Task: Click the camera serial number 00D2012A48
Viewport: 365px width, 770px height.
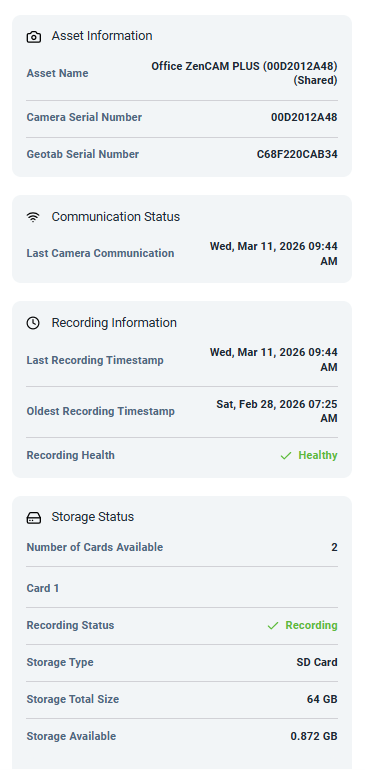Action: point(304,117)
